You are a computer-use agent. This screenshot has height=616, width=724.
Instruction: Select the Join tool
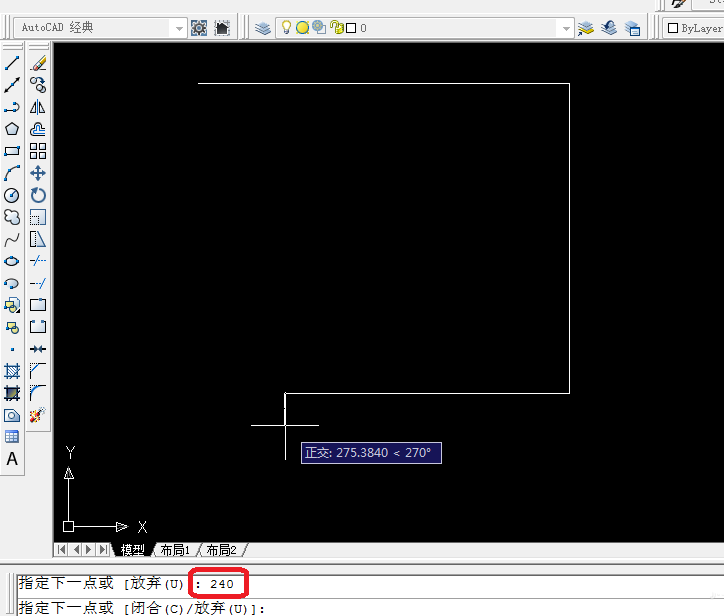click(38, 349)
